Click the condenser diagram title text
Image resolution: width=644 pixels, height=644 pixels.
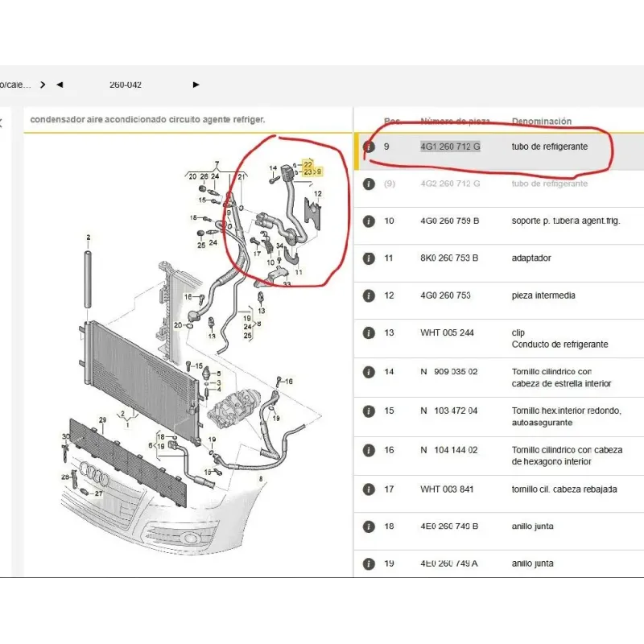click(x=147, y=119)
